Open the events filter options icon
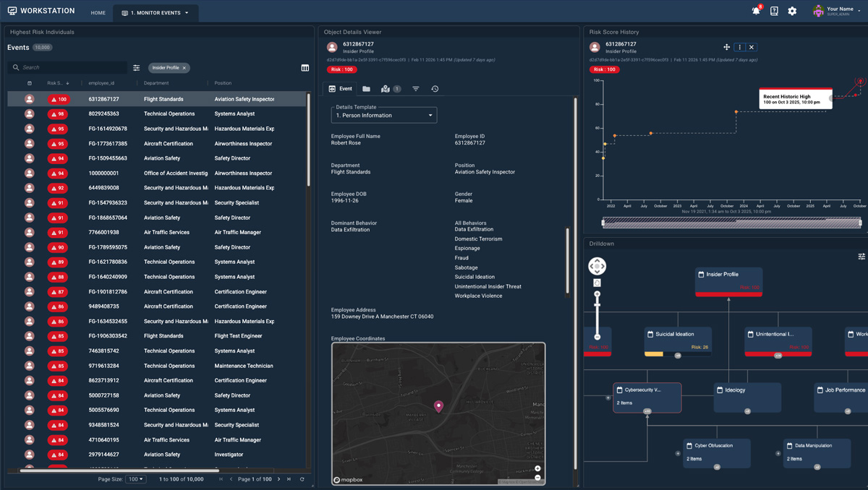868x490 pixels. click(x=136, y=67)
